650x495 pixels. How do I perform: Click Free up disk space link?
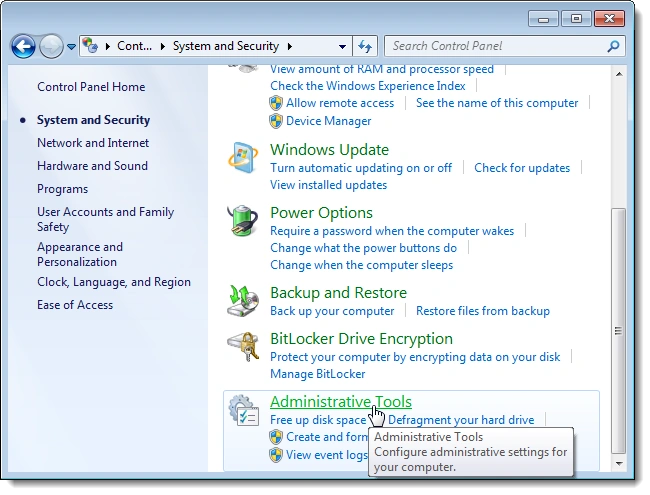pos(318,420)
